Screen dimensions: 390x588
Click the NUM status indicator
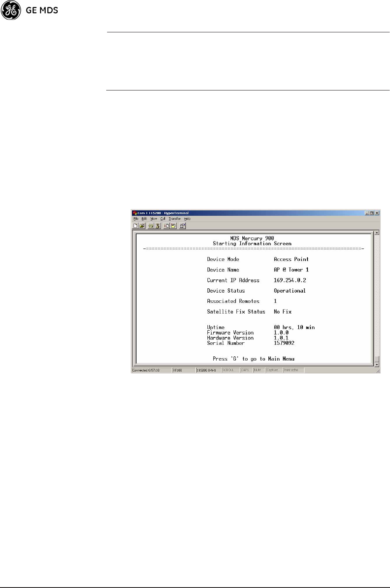(x=259, y=370)
